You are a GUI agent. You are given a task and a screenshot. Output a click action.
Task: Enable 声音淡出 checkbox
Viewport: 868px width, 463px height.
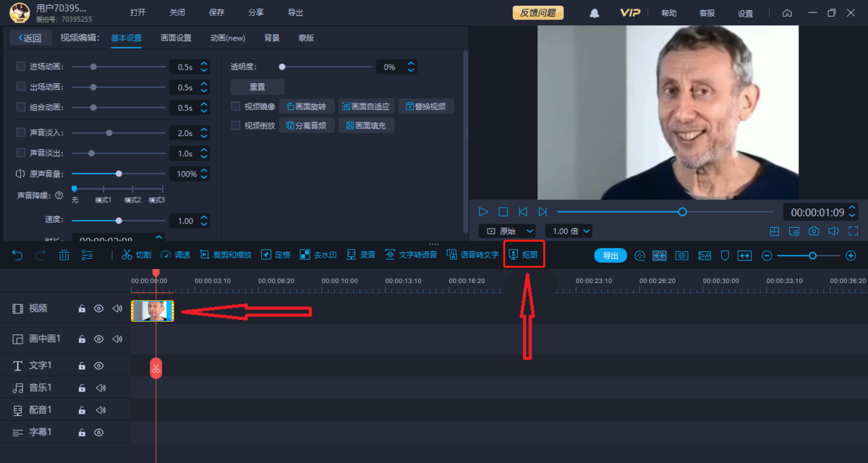[x=21, y=153]
